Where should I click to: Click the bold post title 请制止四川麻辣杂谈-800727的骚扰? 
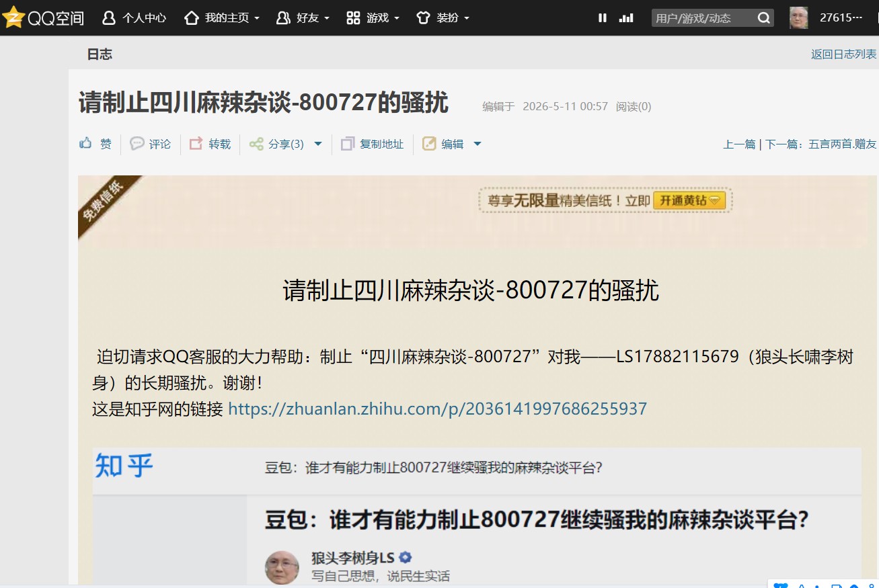point(264,103)
